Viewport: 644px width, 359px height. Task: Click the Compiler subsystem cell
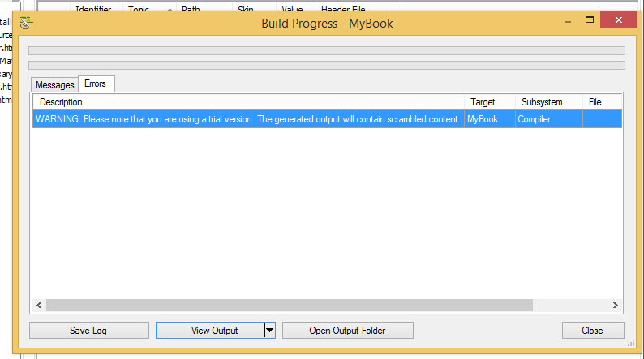(x=549, y=119)
